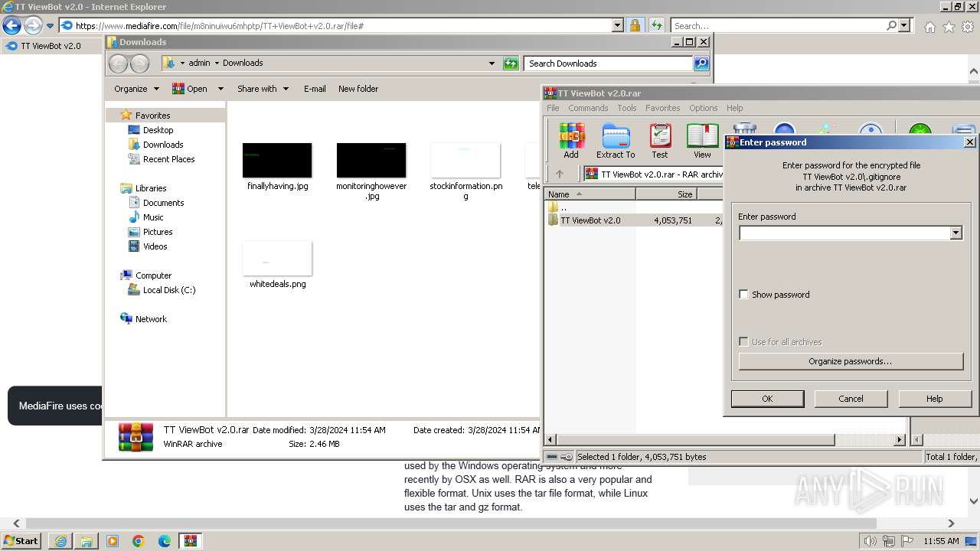Open WinRAR File menu
The image size is (980, 551).
[553, 108]
